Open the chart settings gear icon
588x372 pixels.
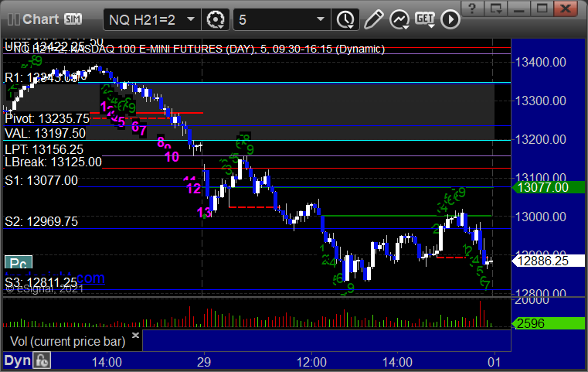pyautogui.click(x=216, y=19)
